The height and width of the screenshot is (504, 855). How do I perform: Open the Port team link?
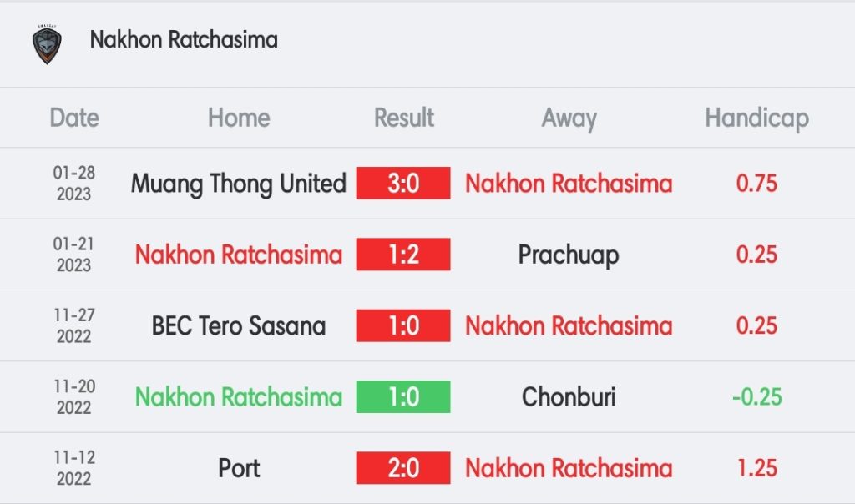tap(239, 468)
